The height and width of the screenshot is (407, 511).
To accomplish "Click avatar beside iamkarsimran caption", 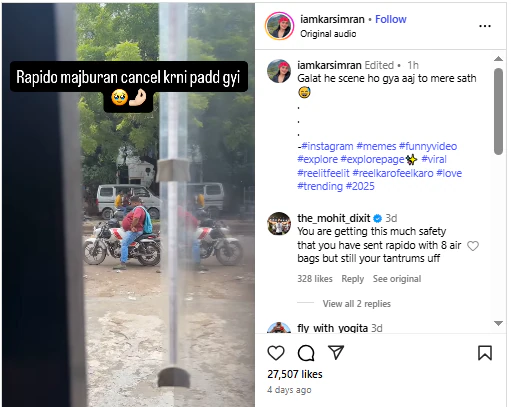I will pyautogui.click(x=279, y=71).
